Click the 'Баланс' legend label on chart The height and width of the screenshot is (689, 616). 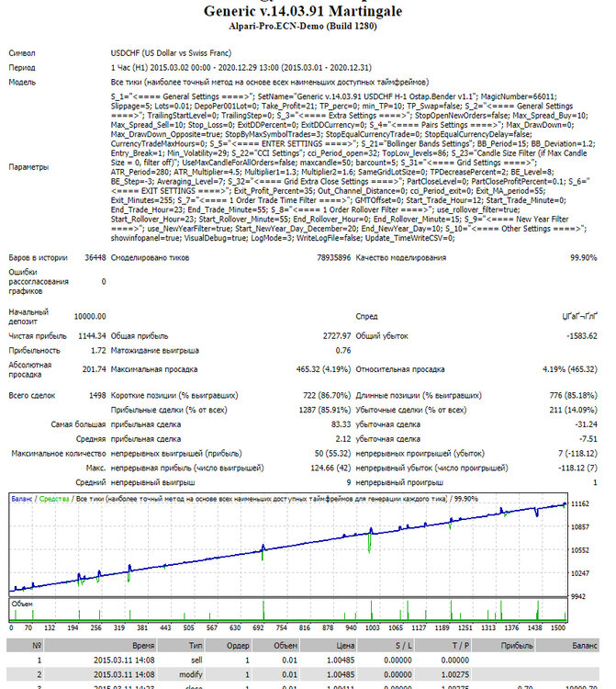click(x=22, y=499)
